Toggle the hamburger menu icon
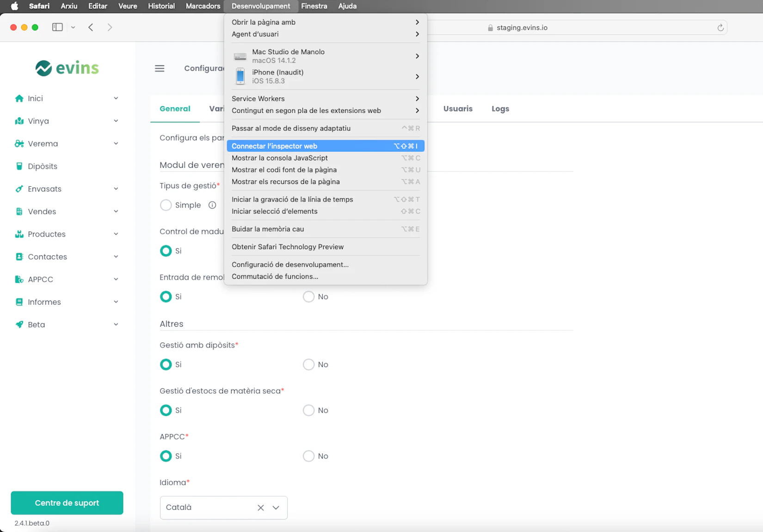Image resolution: width=763 pixels, height=532 pixels. pos(160,68)
